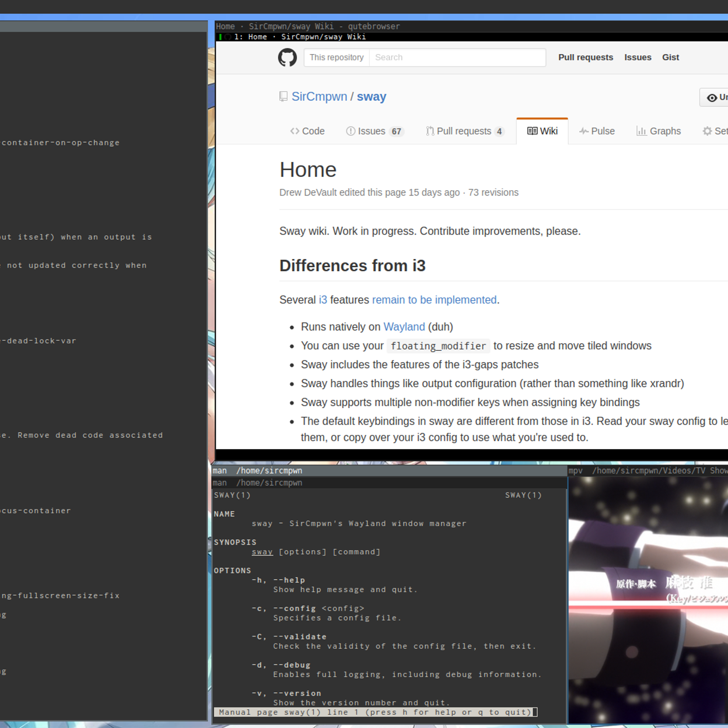Viewport: 728px width, 728px height.
Task: Click '--debug' option in man page
Action: coord(292,665)
